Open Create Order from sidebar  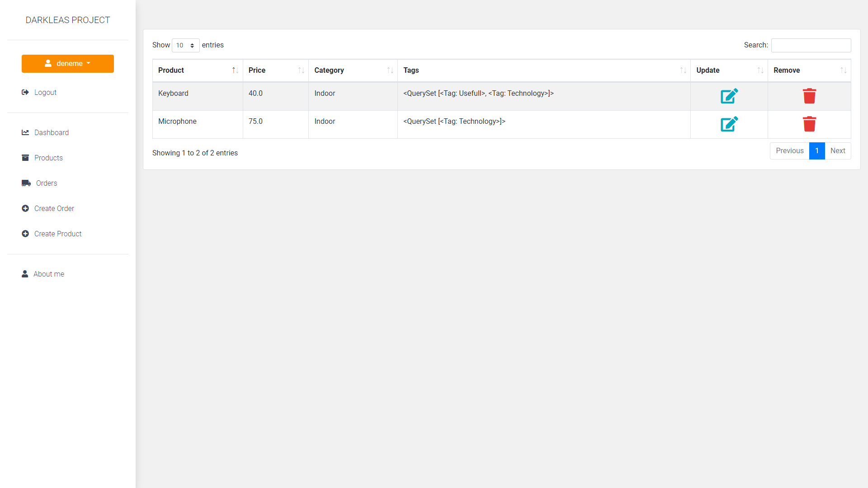tap(54, 208)
